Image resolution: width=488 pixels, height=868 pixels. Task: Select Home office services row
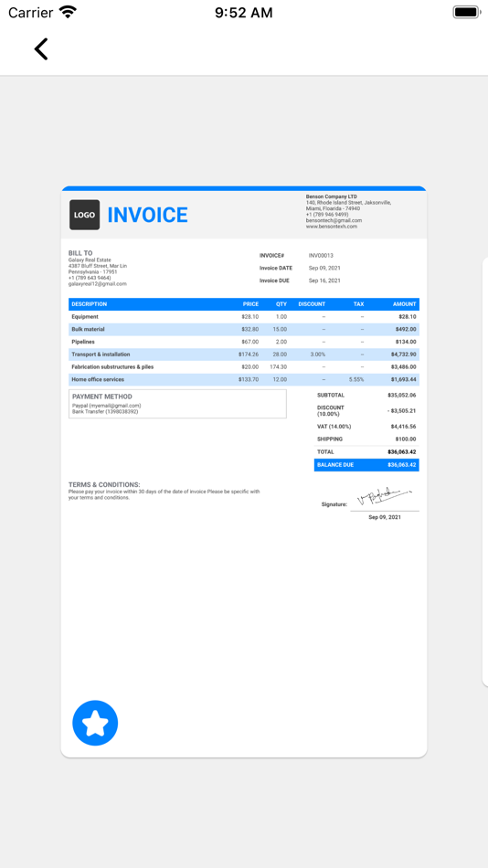coord(244,380)
